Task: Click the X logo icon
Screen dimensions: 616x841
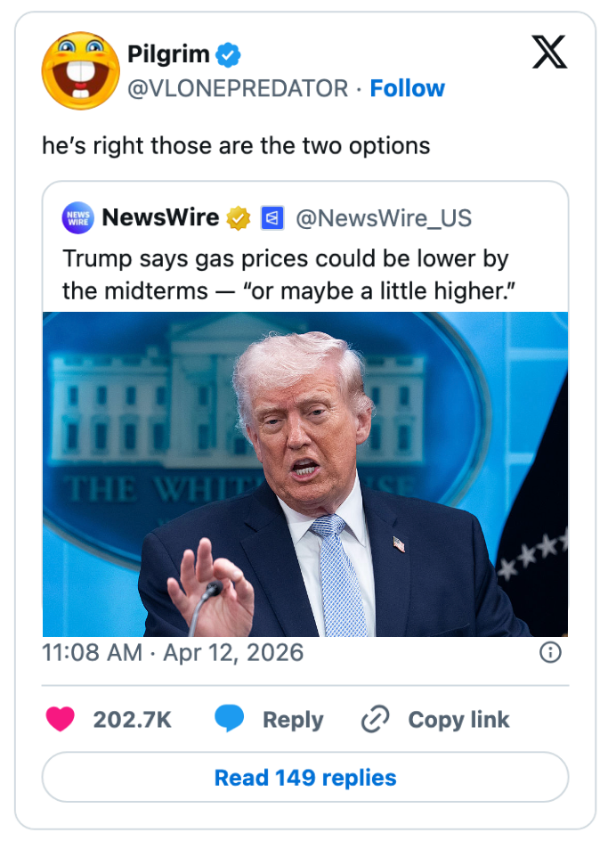Action: click(x=548, y=54)
